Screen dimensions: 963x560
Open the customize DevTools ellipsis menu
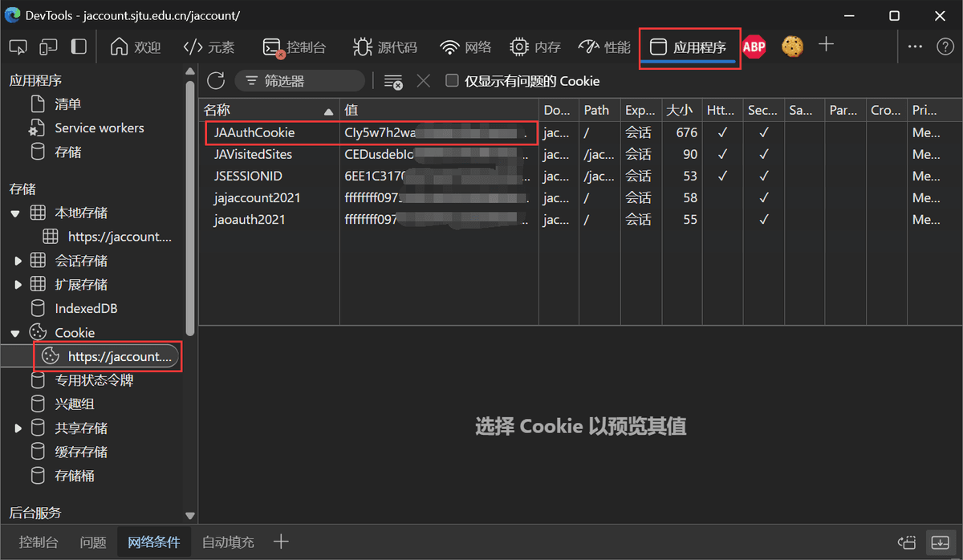point(915,47)
